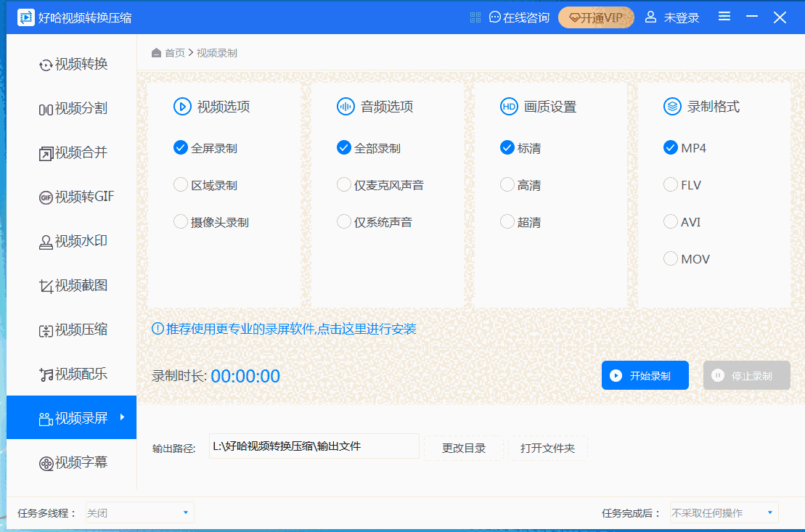Open the 视频水印 watermark tool

73,241
